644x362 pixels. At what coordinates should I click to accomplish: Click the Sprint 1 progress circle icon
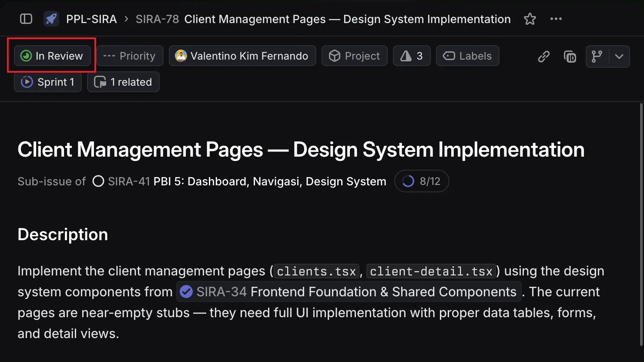click(x=26, y=82)
